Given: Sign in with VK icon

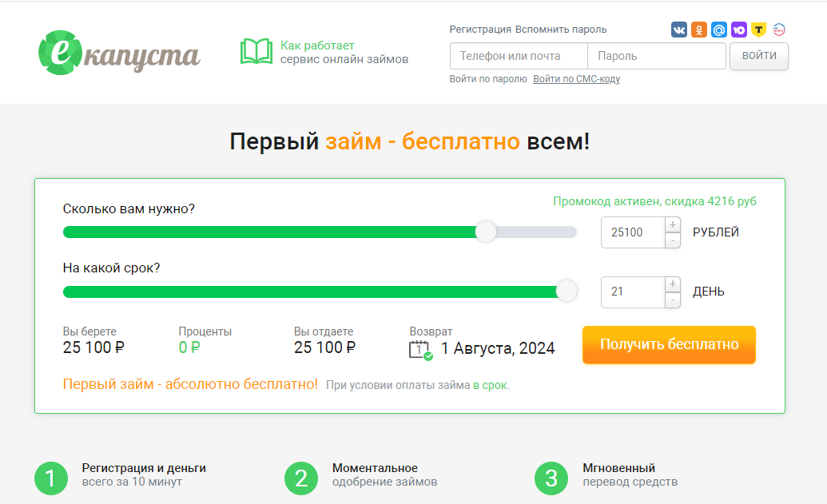Looking at the screenshot, I should point(679,29).
